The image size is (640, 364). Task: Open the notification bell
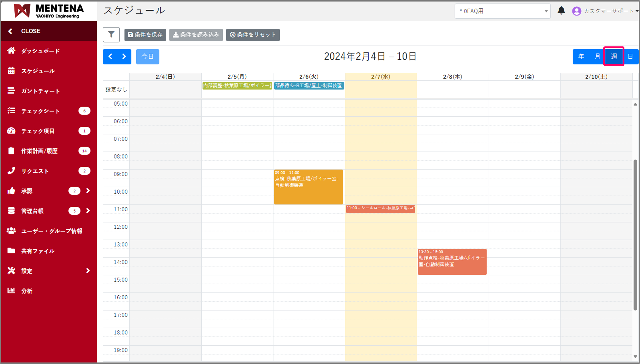pos(561,11)
